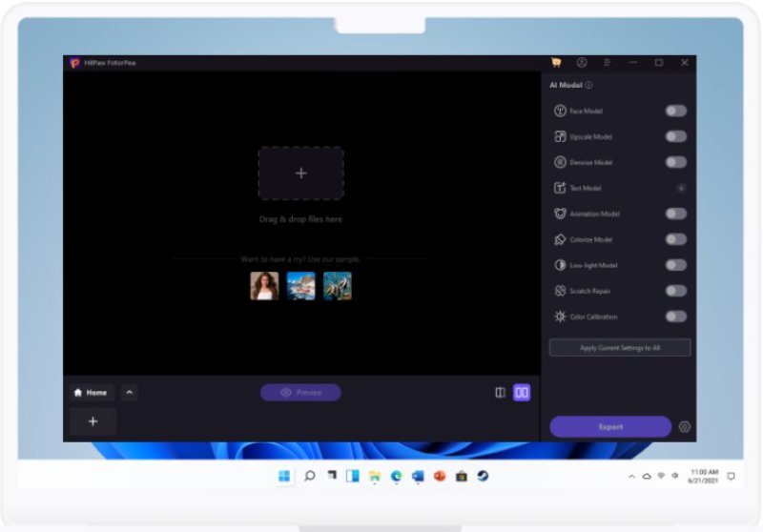The height and width of the screenshot is (532, 763).
Task: Click the 'AI Model' panel heading
Action: (x=566, y=85)
